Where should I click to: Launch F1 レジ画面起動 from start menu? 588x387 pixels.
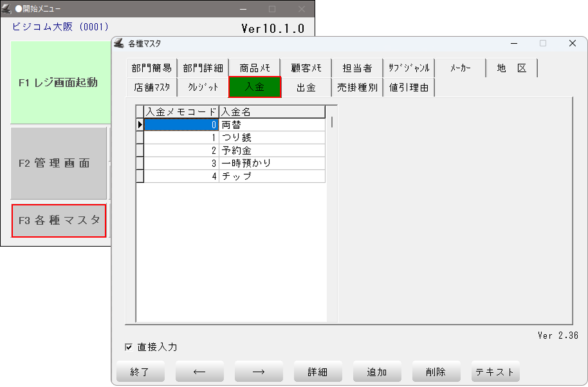pyautogui.click(x=59, y=82)
